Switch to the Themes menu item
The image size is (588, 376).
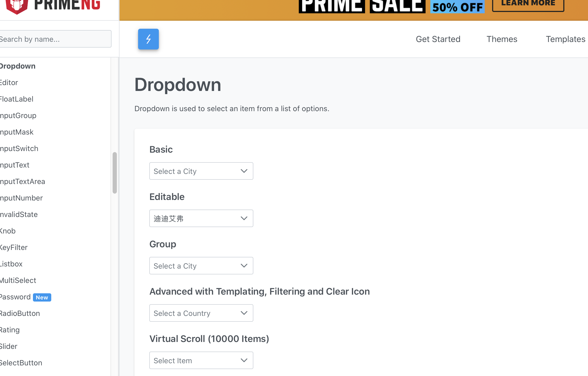502,39
